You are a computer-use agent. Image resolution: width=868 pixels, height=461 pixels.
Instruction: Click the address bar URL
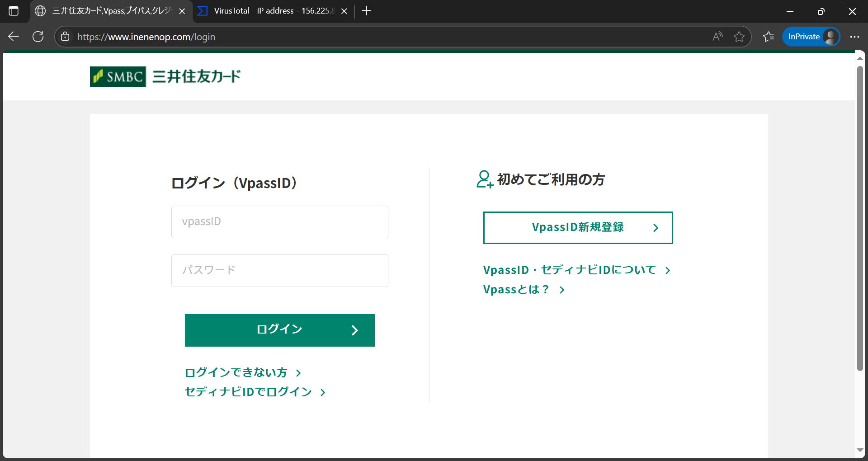pyautogui.click(x=146, y=37)
